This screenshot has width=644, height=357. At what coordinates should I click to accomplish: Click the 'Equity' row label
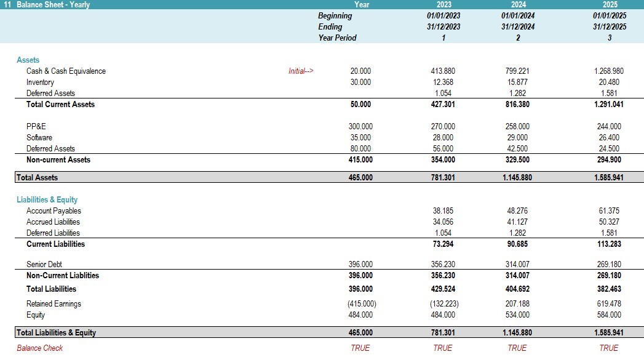point(35,315)
